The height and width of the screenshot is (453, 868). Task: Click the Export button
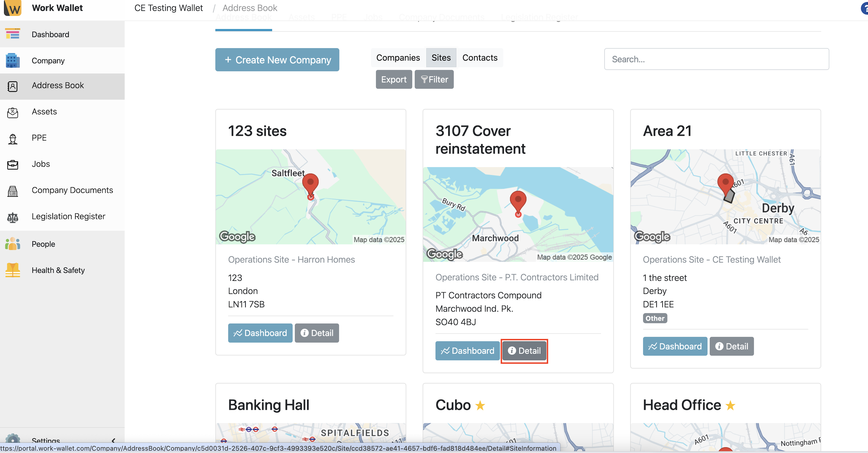(x=394, y=79)
